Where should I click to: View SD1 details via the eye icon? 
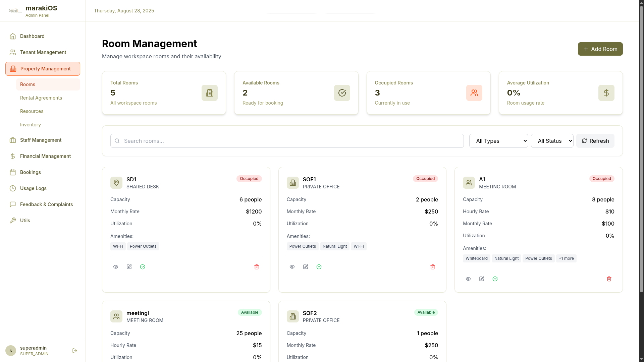pyautogui.click(x=116, y=267)
